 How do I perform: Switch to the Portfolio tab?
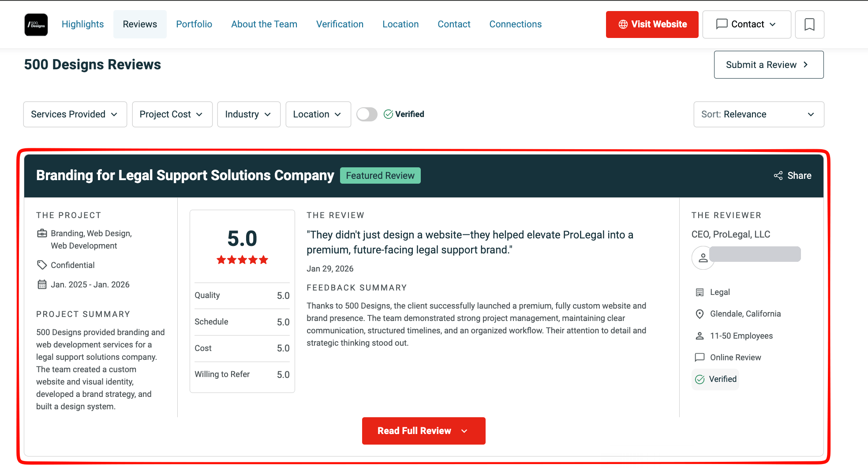tap(194, 24)
